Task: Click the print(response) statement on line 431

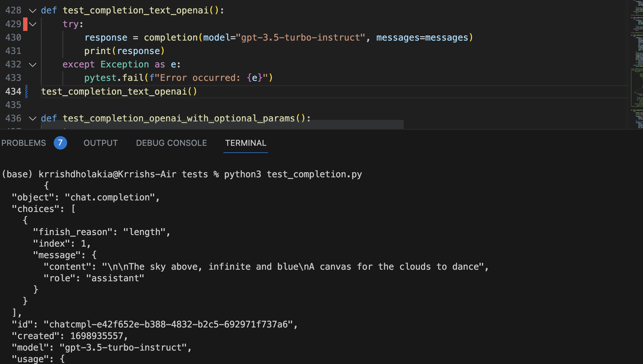Action: pyautogui.click(x=124, y=51)
